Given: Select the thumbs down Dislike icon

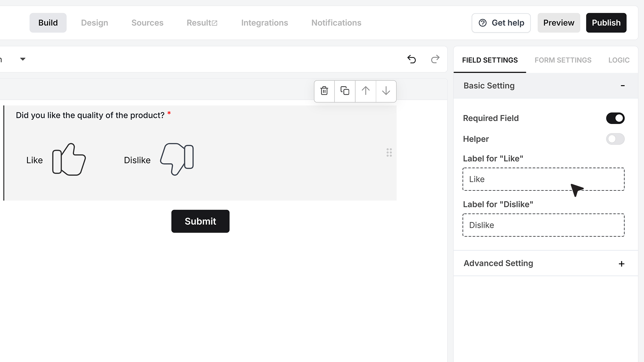Looking at the screenshot, I should pyautogui.click(x=177, y=160).
